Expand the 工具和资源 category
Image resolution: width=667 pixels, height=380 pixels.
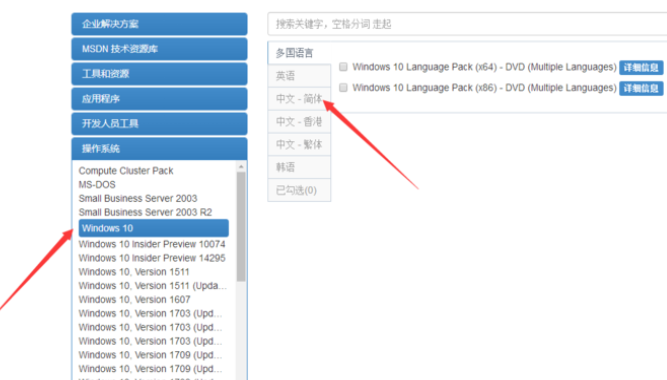[x=159, y=74]
